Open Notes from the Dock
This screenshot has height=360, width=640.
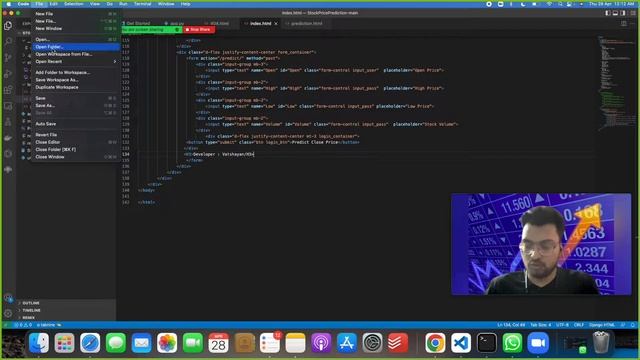[296, 343]
